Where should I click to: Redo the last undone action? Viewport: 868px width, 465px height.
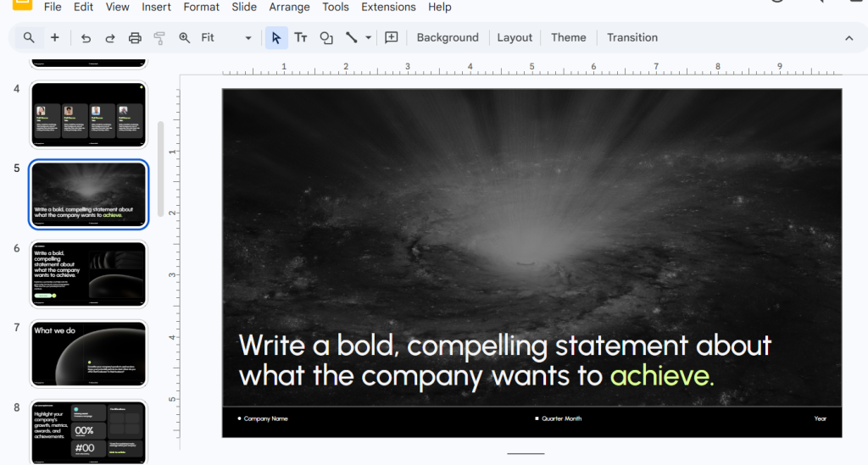pos(110,37)
